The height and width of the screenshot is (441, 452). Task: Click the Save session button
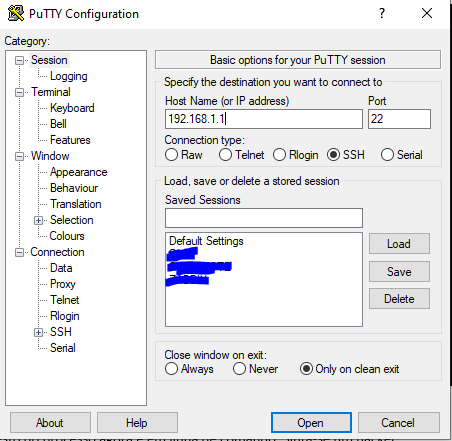[399, 271]
